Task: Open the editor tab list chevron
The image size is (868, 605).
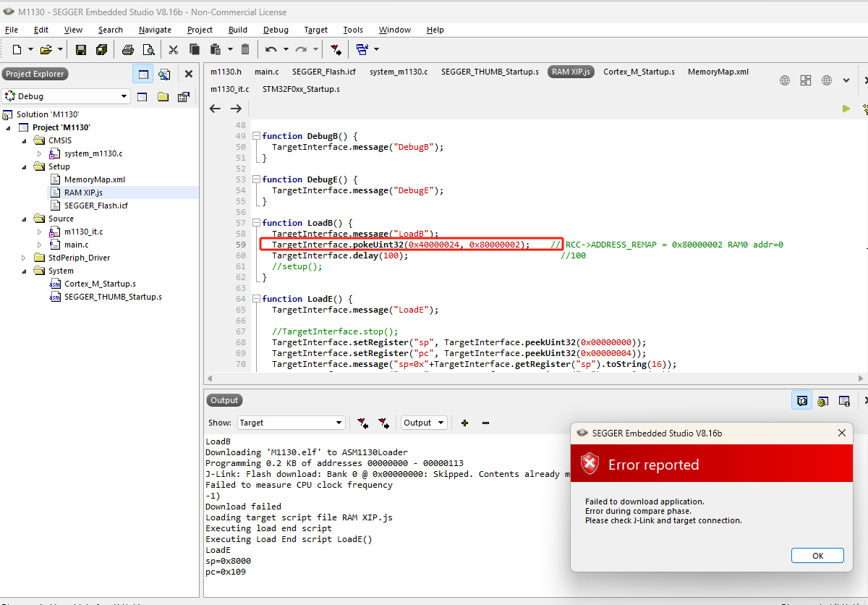Action: click(846, 80)
